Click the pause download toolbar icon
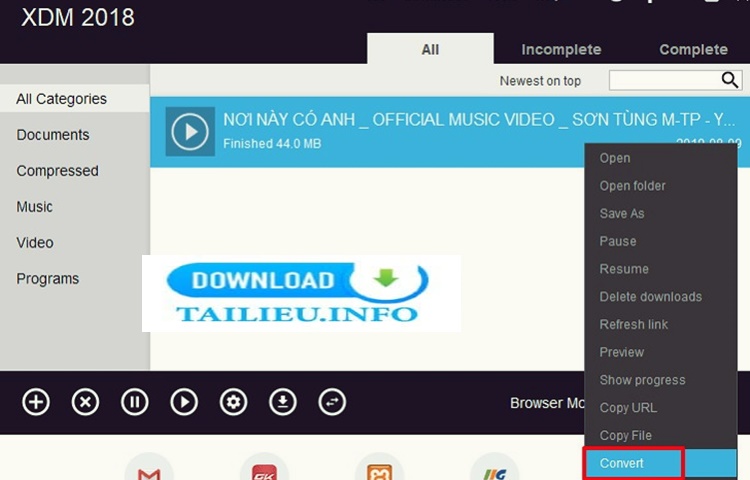Image resolution: width=750 pixels, height=480 pixels. pos(134,402)
